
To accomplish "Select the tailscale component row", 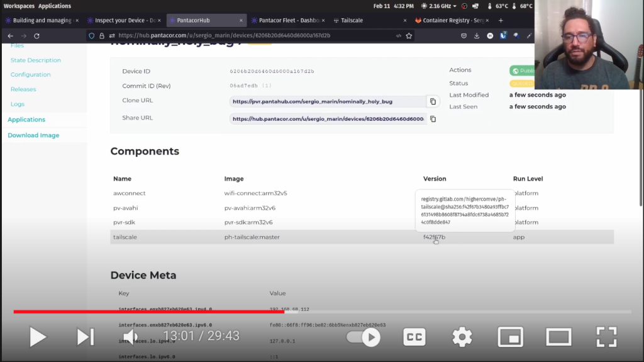I will pyautogui.click(x=362, y=237).
